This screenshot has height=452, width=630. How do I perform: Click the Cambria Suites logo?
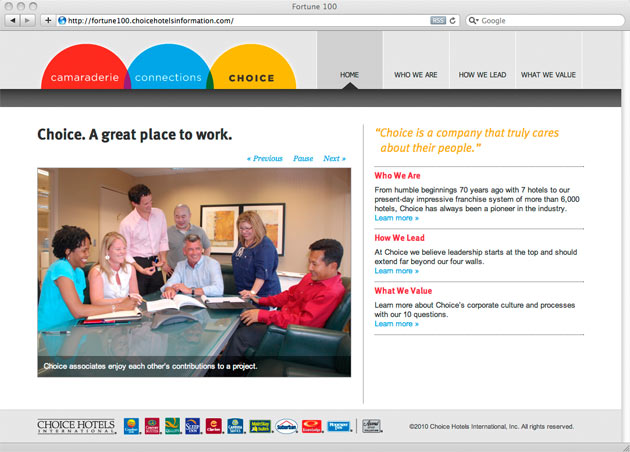coord(235,426)
